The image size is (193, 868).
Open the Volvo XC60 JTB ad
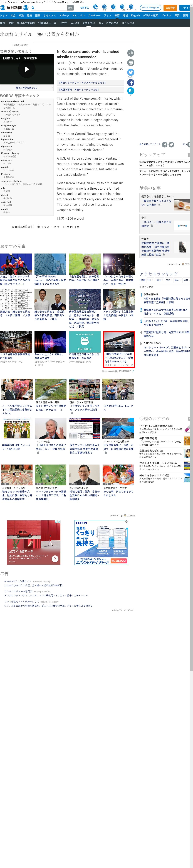[x=119, y=349]
